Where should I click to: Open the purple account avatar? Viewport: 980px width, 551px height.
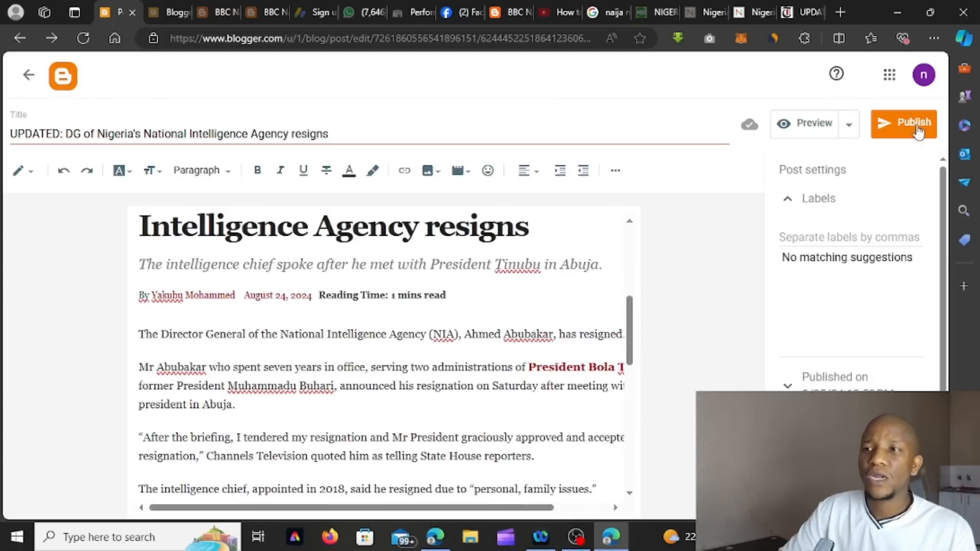tap(923, 75)
